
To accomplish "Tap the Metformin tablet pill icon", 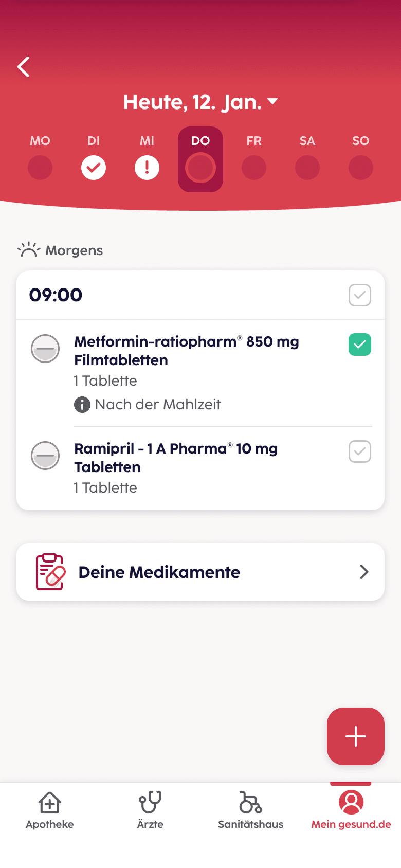I will click(x=45, y=349).
